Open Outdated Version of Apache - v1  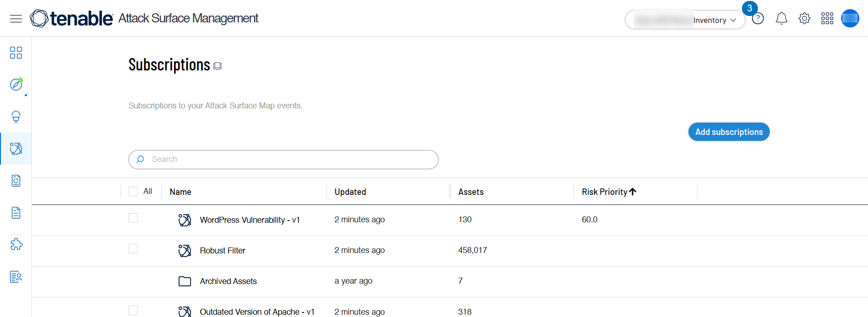point(257,312)
